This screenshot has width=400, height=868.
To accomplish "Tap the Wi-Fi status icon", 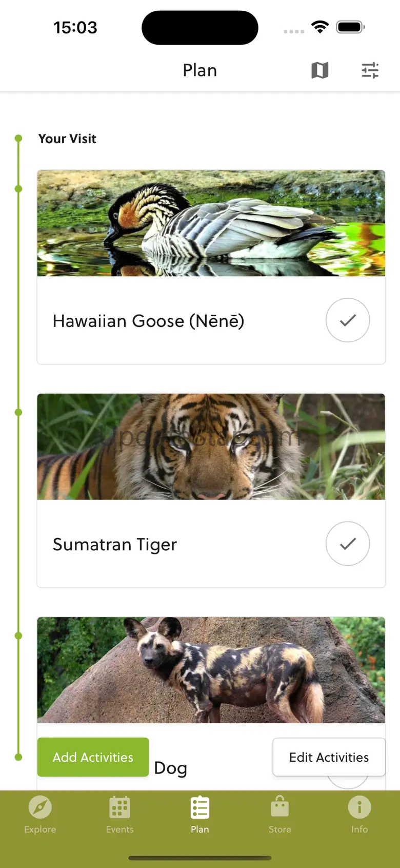I will click(320, 27).
